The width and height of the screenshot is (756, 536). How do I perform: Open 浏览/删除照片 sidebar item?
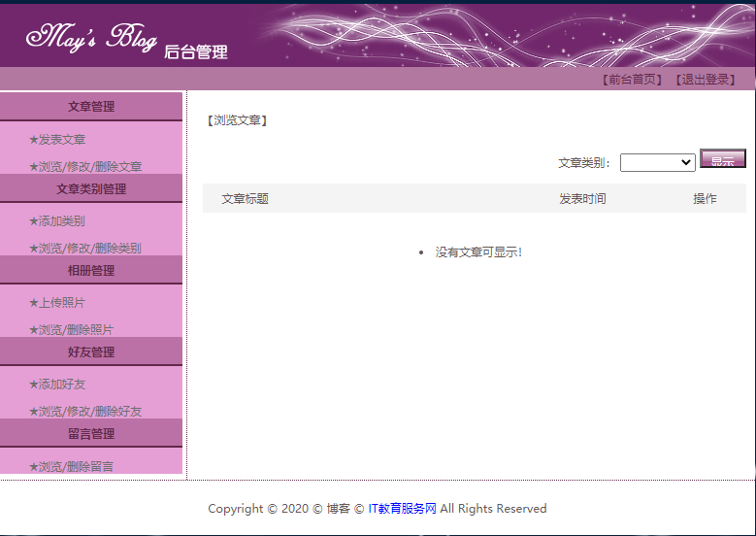coord(72,329)
